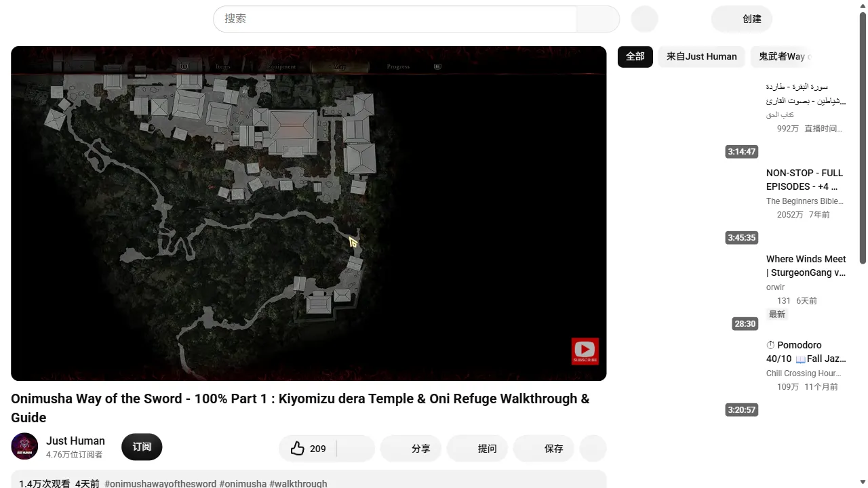Open the Just Human channel name under the video title

pos(75,441)
